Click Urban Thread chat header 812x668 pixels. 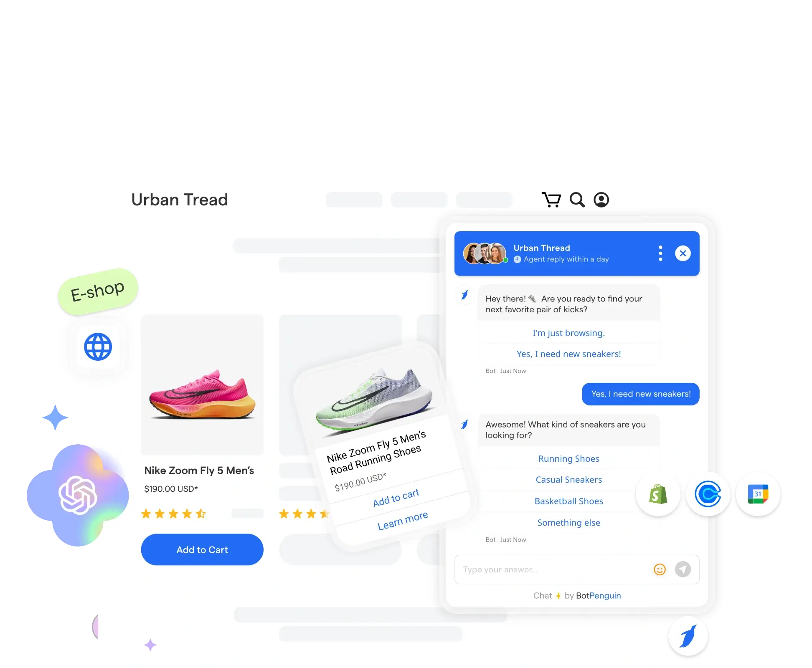(576, 253)
